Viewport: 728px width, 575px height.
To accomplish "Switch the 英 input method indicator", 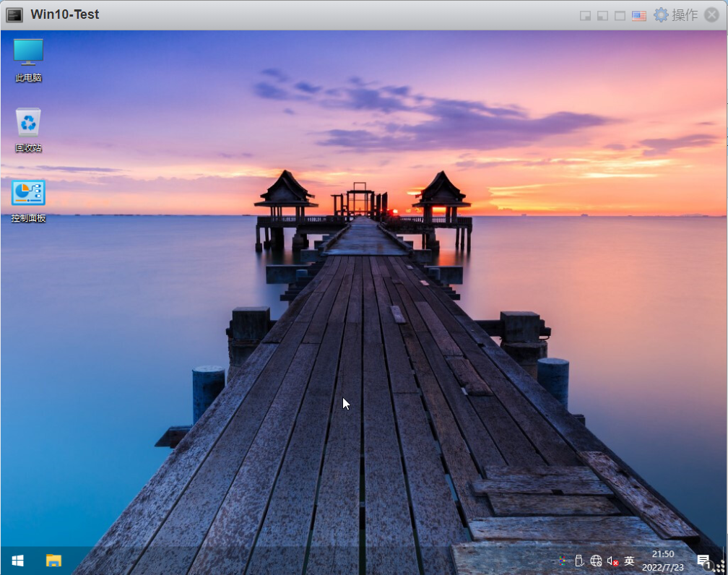I will (629, 561).
